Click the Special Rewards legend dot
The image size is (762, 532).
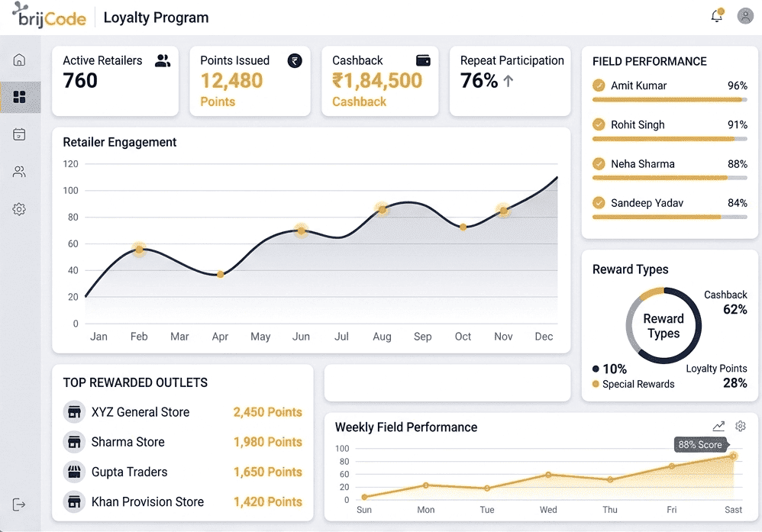pyautogui.click(x=596, y=384)
